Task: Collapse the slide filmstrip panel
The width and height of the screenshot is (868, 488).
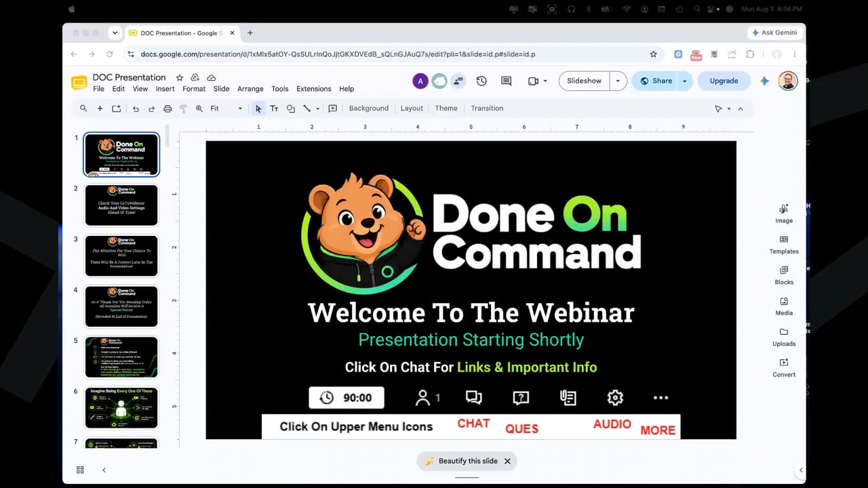Action: (104, 470)
